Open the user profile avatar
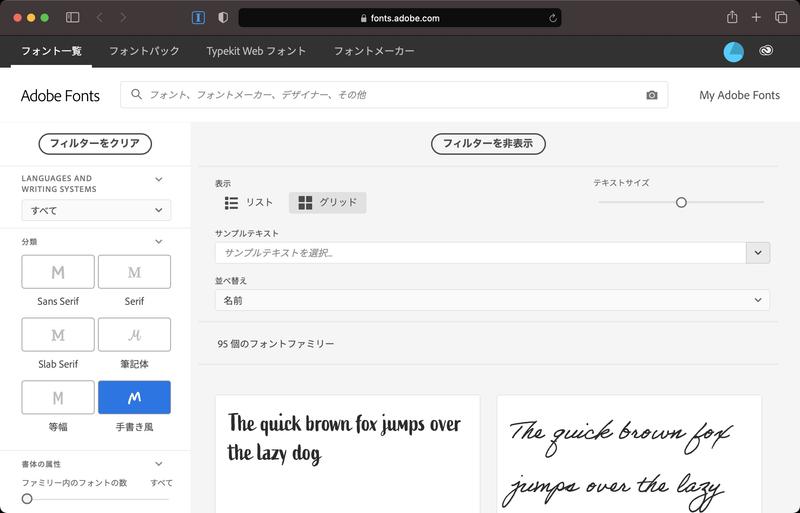Viewport: 800px width, 513px height. 734,51
